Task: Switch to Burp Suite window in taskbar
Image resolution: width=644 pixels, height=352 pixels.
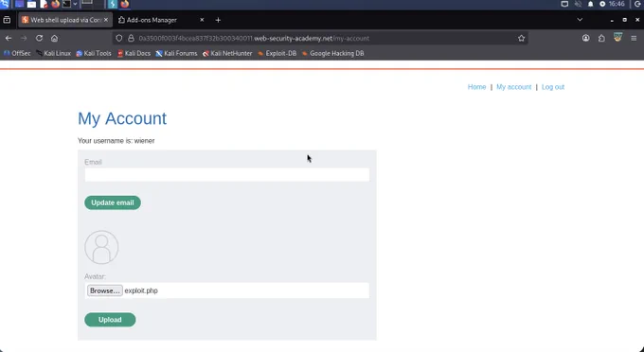Action: coord(113,4)
